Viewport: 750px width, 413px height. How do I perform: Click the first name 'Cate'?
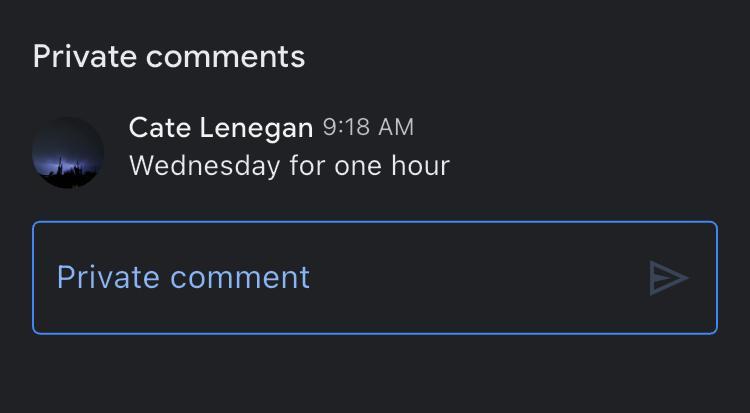click(x=160, y=128)
